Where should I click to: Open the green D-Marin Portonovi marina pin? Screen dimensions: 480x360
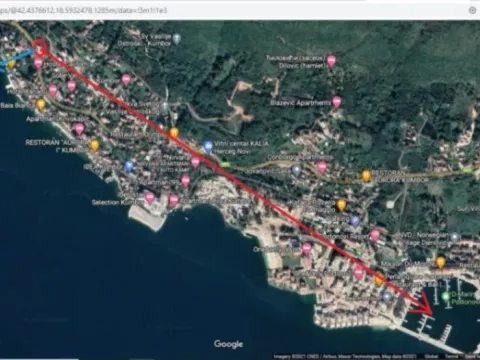pyautogui.click(x=445, y=296)
